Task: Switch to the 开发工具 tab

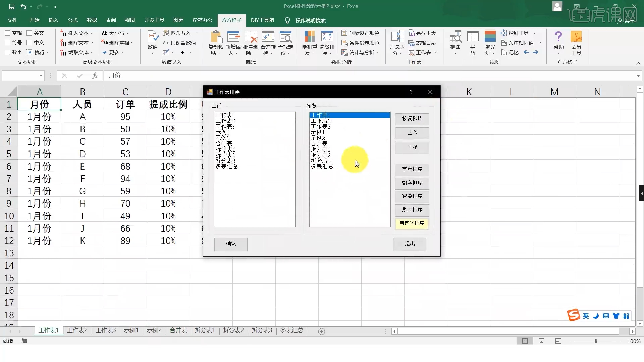Action: (154, 20)
